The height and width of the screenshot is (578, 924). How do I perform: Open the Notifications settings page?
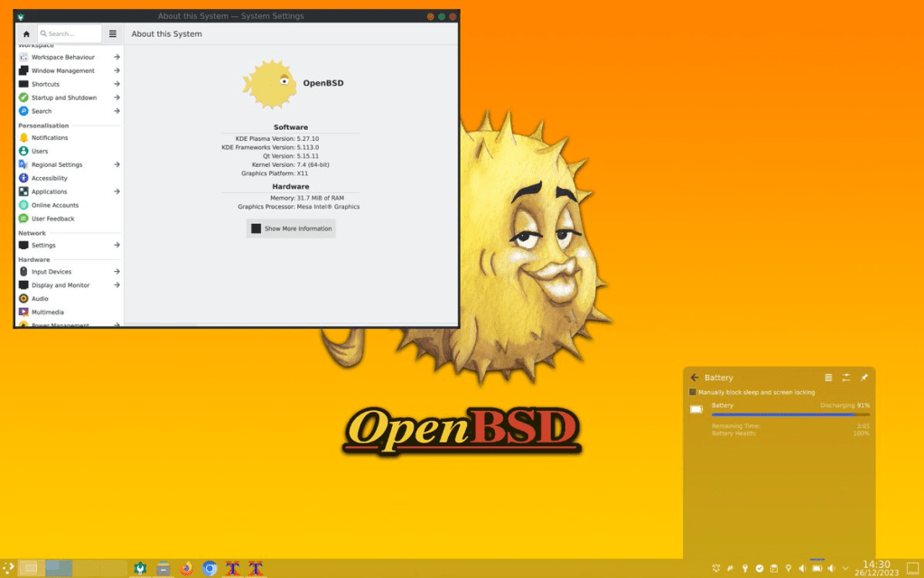[x=50, y=137]
